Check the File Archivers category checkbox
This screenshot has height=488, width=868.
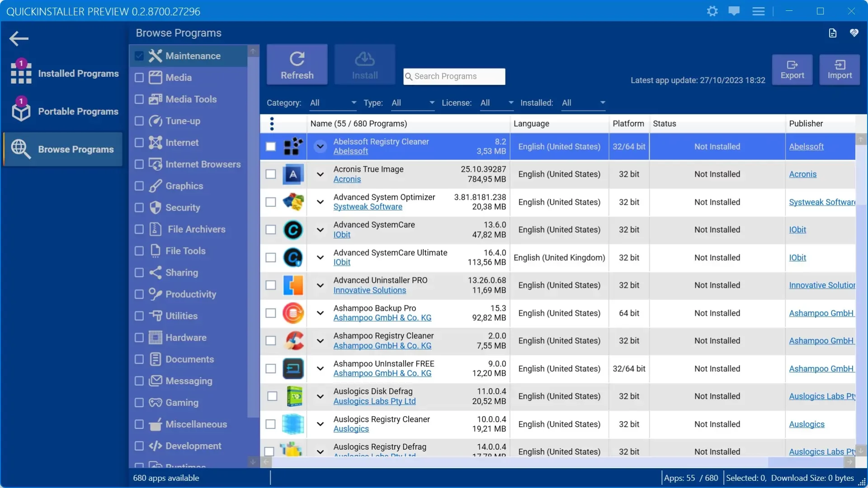139,230
